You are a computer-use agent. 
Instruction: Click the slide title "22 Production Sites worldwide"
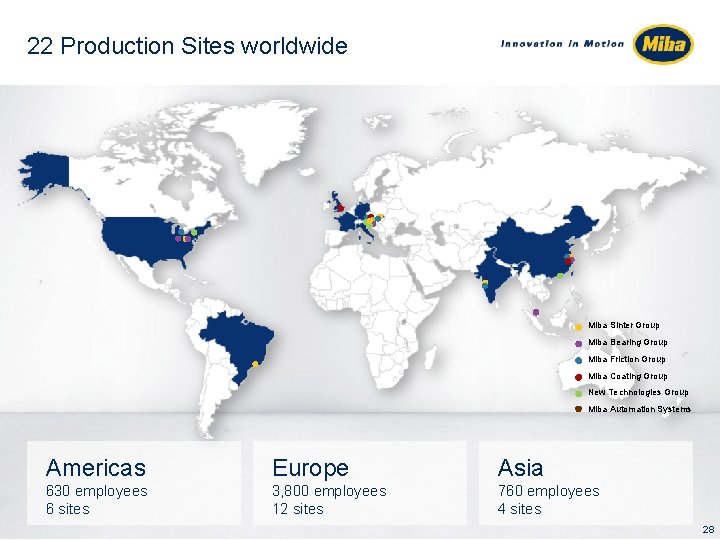[187, 46]
